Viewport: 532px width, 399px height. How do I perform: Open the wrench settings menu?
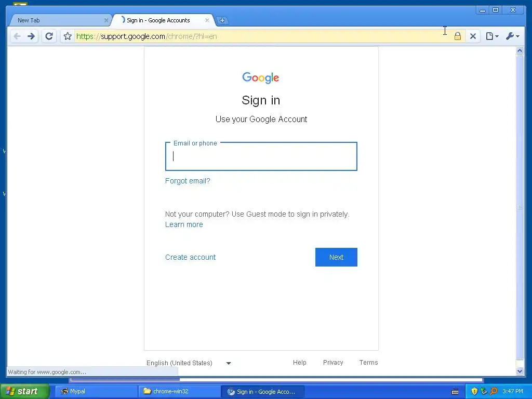pyautogui.click(x=512, y=36)
